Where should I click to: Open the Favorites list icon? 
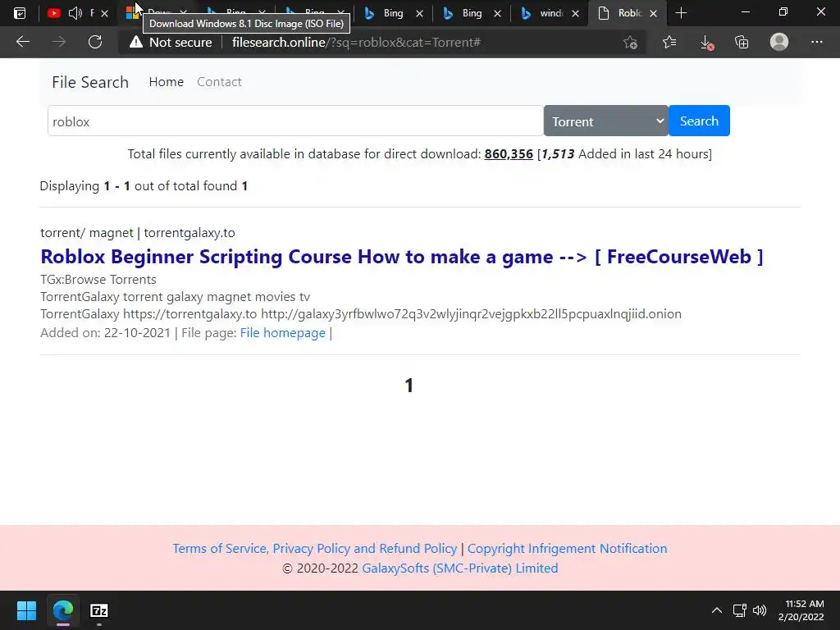pyautogui.click(x=669, y=42)
